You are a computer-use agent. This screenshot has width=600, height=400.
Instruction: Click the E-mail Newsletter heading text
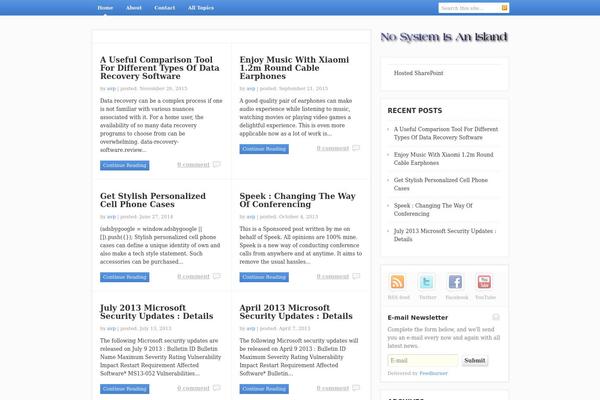[x=417, y=318]
